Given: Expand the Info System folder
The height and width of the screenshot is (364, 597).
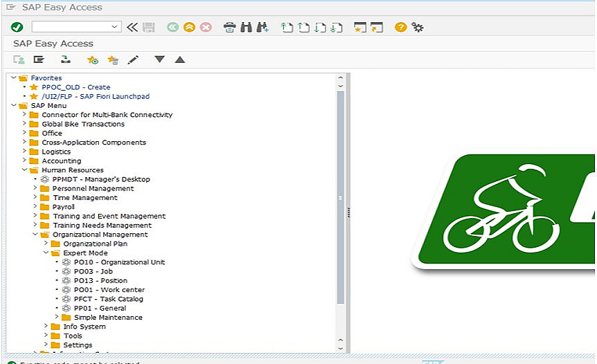Looking at the screenshot, I should (x=46, y=326).
